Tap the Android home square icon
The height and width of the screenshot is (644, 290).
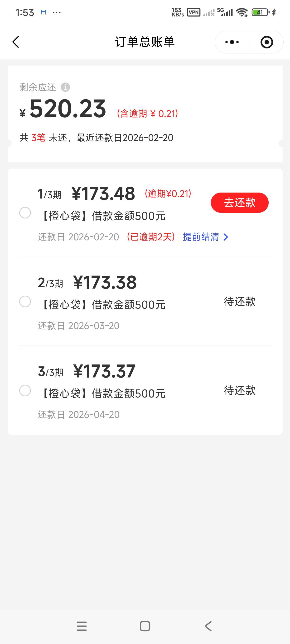[x=145, y=626]
